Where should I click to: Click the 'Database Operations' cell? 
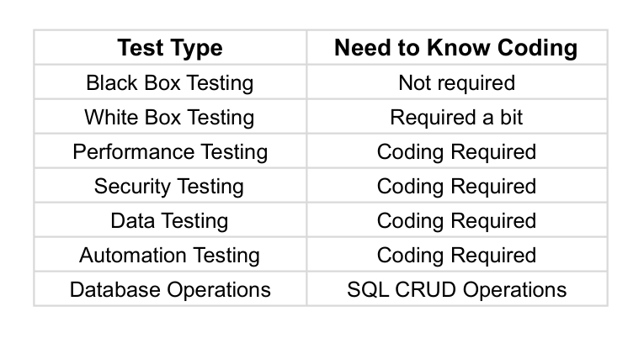[x=170, y=290]
